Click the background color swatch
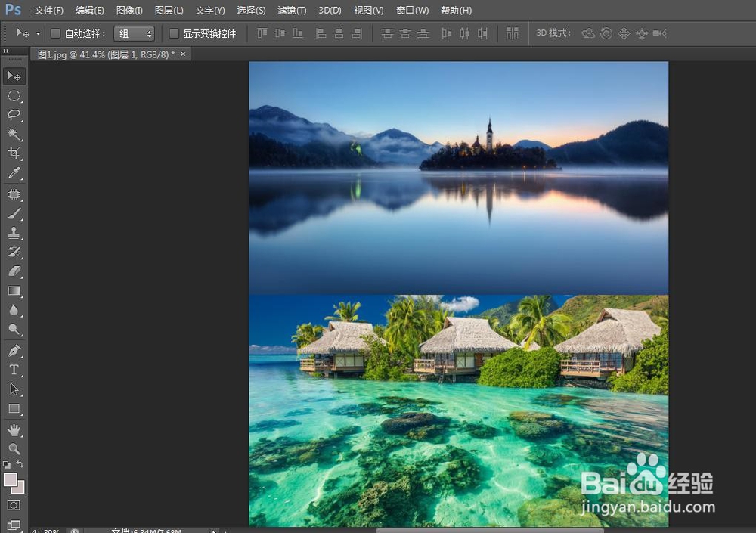The height and width of the screenshot is (533, 756). tap(20, 490)
